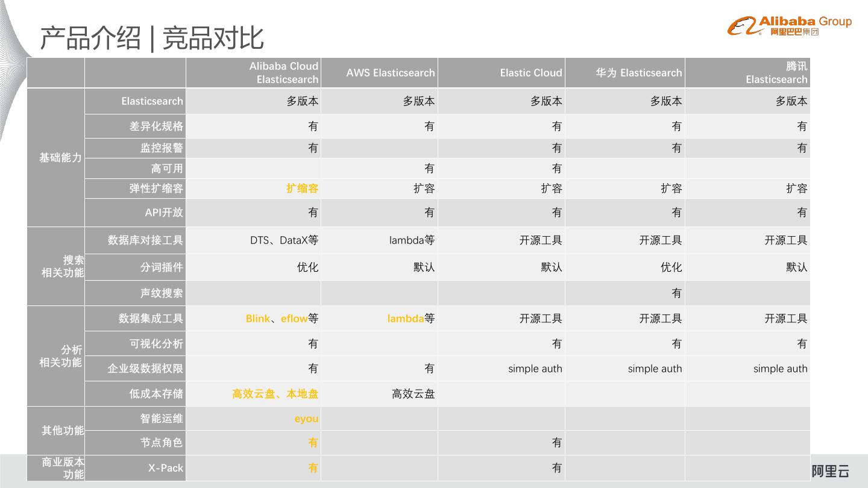Select 腾讯's 有 in the 可视化分析 row

click(x=802, y=344)
